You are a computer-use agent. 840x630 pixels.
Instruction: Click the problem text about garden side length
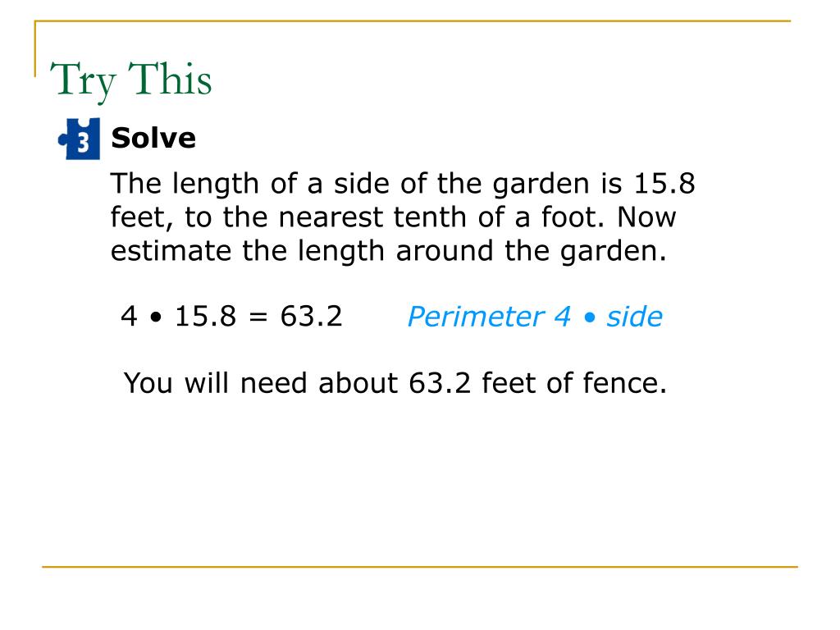click(402, 217)
